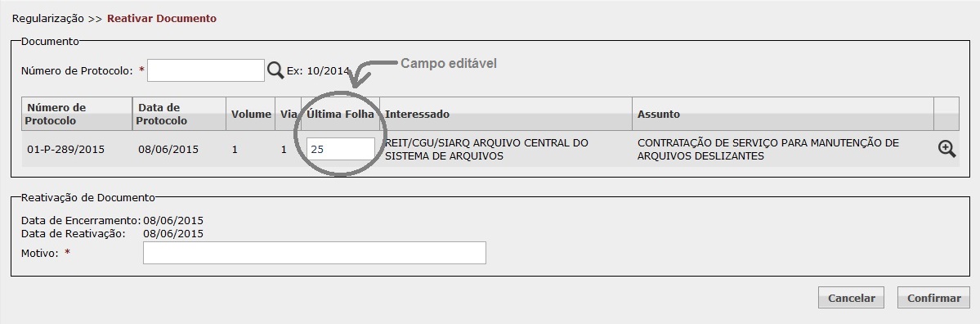Click the Última Folha field containing 25
980x324 pixels.
[341, 149]
